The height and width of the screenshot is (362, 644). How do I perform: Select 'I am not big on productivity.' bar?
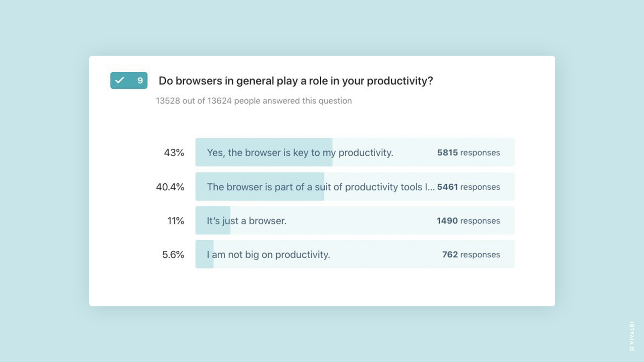click(355, 254)
